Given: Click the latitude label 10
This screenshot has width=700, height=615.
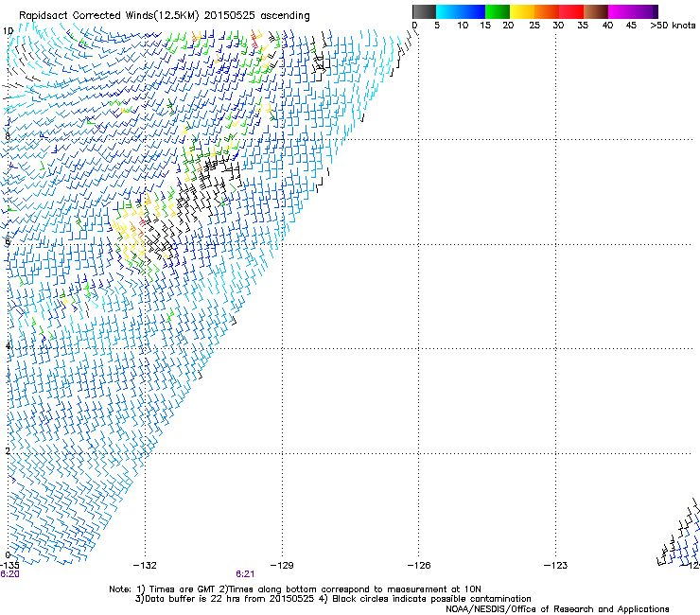Looking at the screenshot, I should [x=8, y=31].
